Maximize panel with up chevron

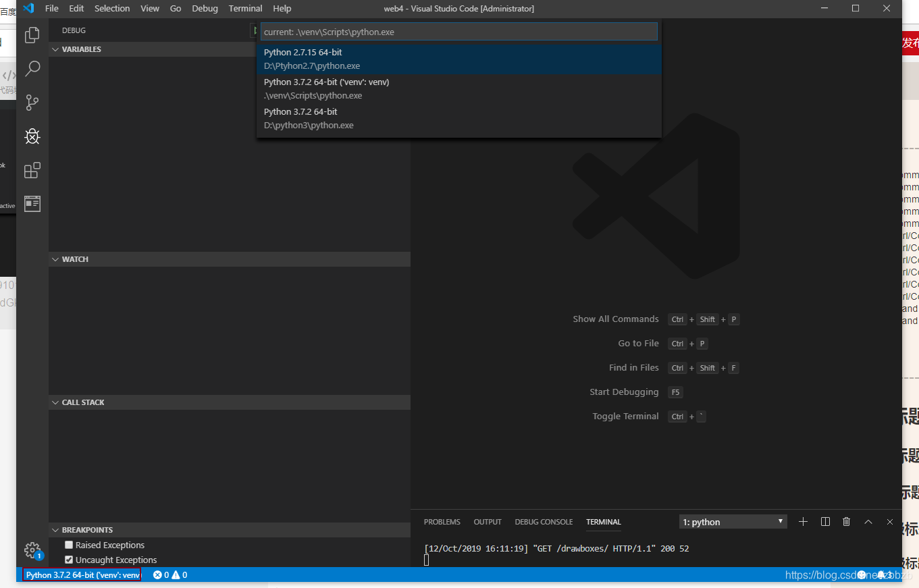868,522
